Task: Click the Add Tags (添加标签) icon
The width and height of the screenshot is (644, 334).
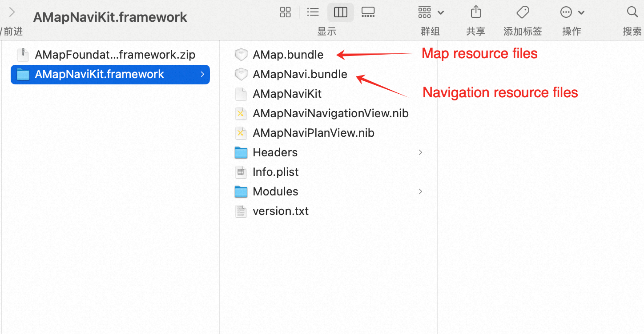Action: point(523,12)
